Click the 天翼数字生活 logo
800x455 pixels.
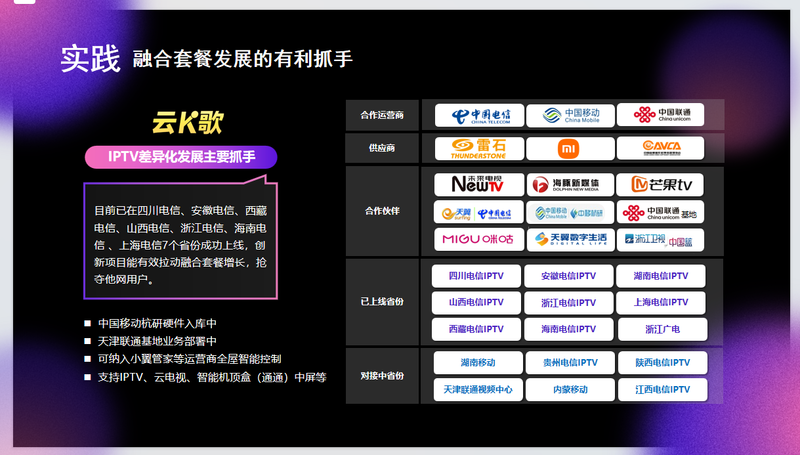tap(569, 240)
